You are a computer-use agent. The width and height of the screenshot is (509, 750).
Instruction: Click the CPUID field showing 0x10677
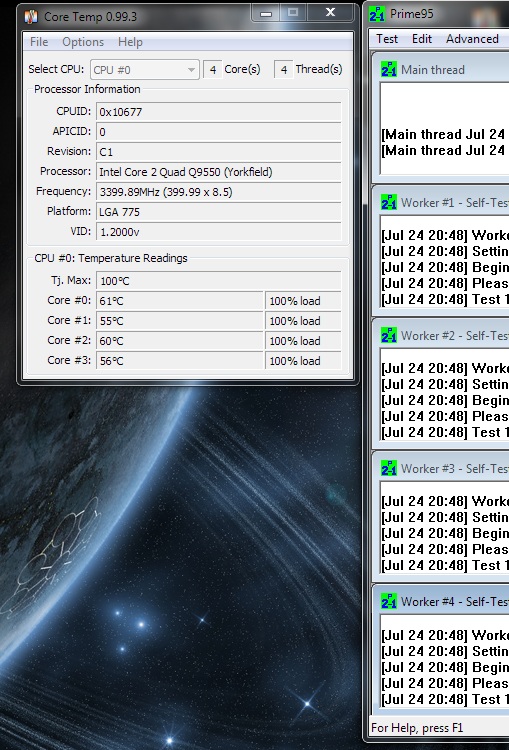coord(219,112)
